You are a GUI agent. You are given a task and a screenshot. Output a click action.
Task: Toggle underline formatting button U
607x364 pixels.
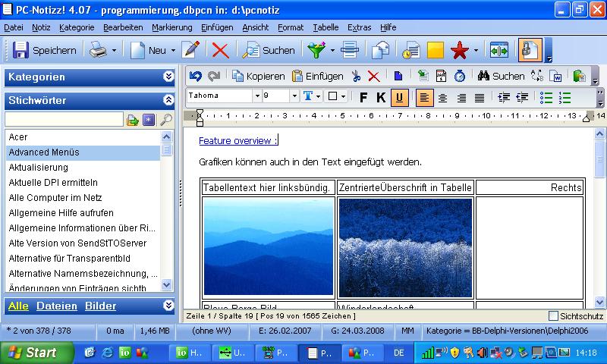point(399,97)
